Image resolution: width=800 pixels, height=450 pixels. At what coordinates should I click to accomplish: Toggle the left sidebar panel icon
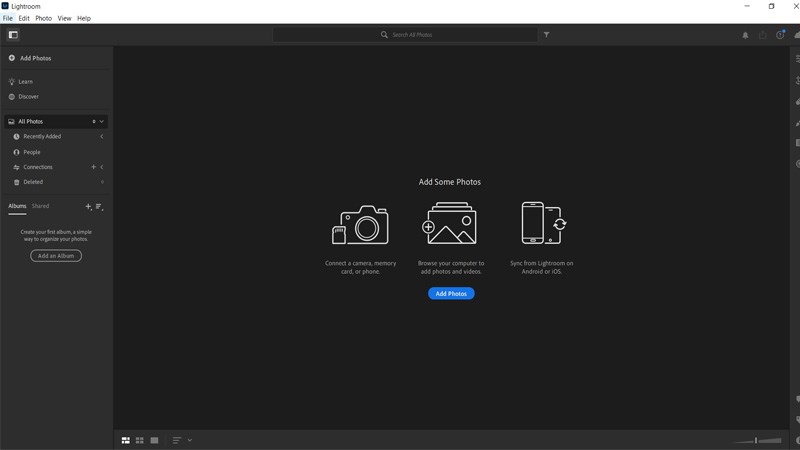click(x=13, y=35)
